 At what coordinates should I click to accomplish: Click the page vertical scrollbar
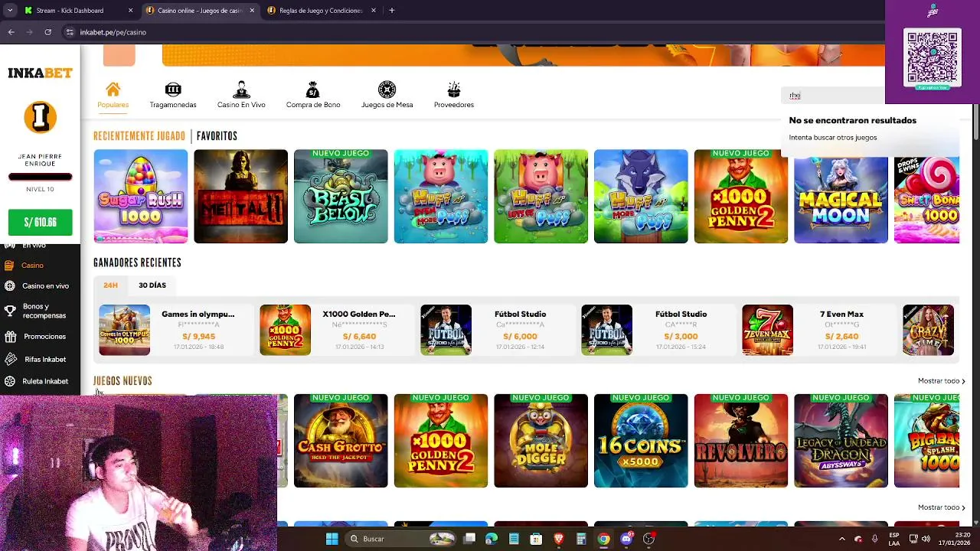point(975,122)
